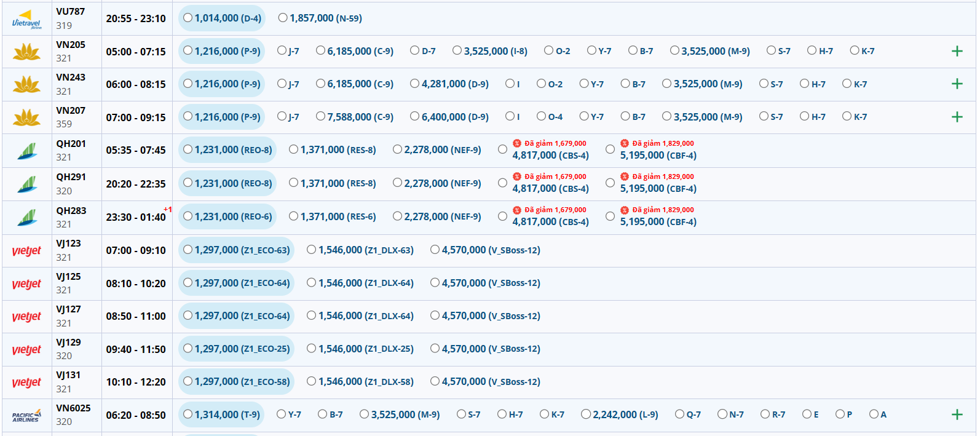Show more fare classes for VN207

(957, 117)
